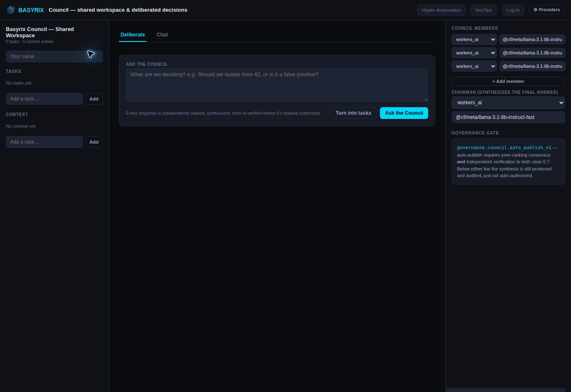571x392 pixels.
Task: Open the Providers settings
Action: pos(547,10)
